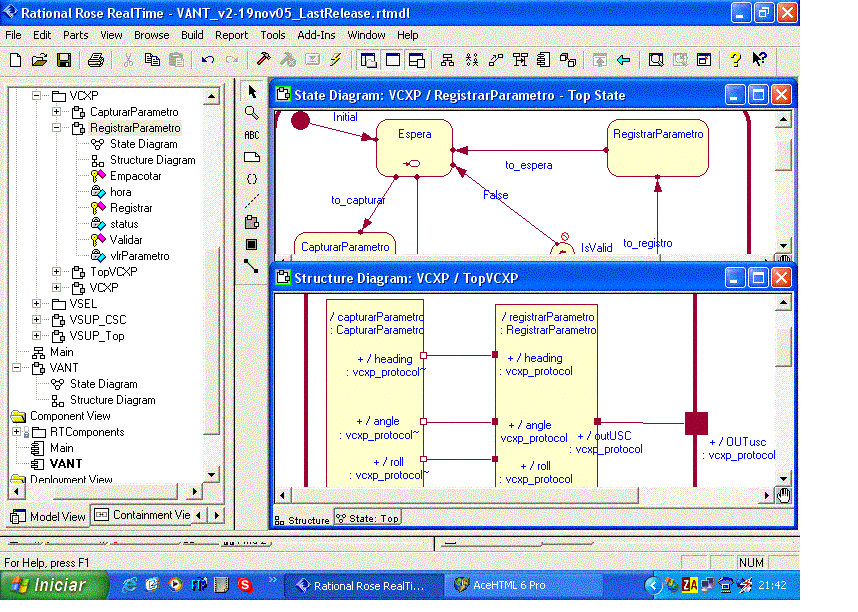Screen dimensions: 858x612
Task: Click the yellow Help question mark icon
Action: pos(735,59)
